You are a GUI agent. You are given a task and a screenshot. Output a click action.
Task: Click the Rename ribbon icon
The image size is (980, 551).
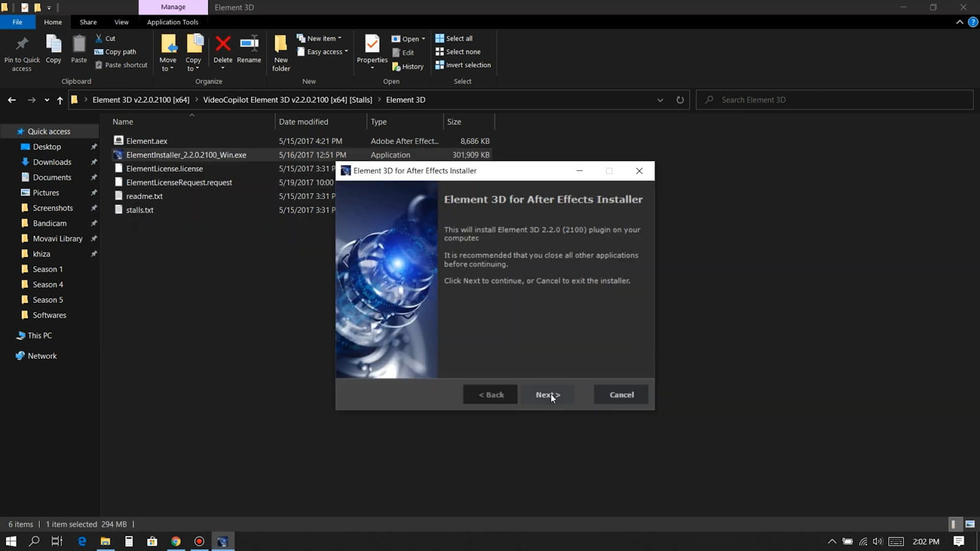click(x=249, y=43)
